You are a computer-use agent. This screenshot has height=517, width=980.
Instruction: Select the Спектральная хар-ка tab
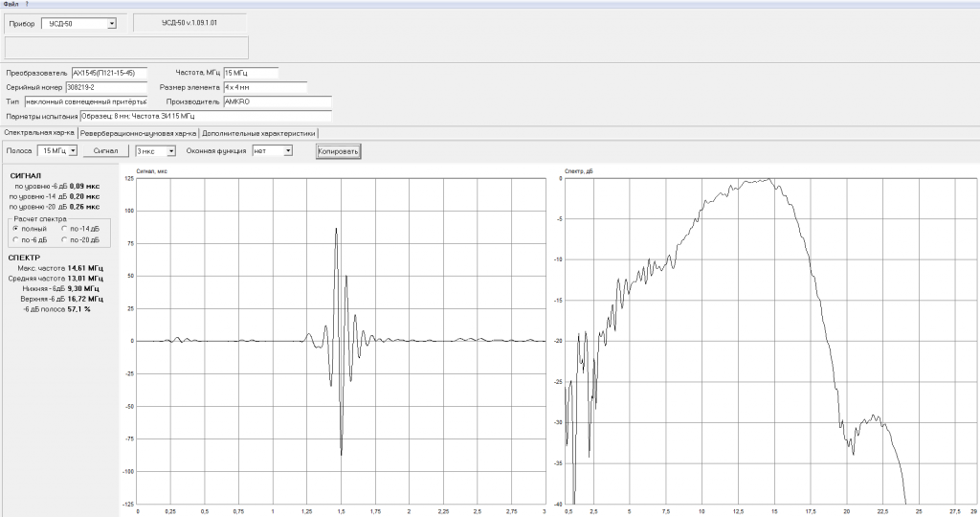(38, 132)
